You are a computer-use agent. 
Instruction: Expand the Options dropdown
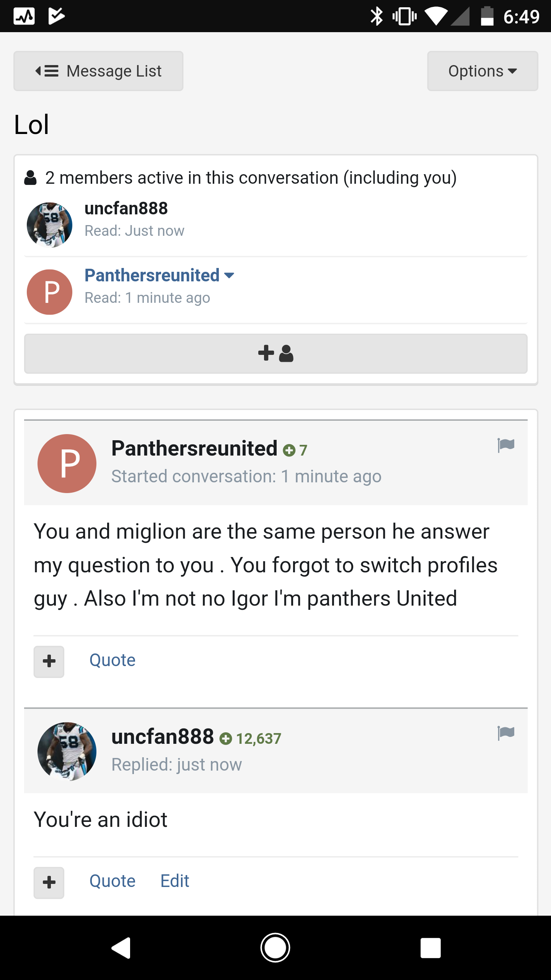click(x=483, y=71)
